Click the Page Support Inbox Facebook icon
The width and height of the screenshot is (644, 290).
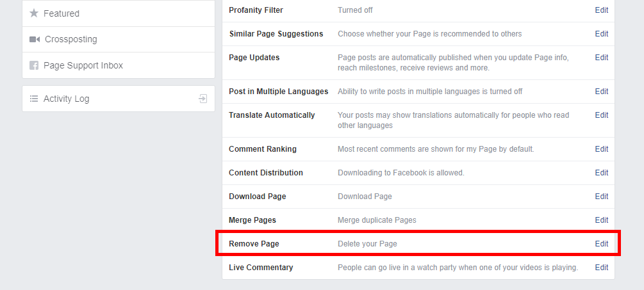(34, 65)
